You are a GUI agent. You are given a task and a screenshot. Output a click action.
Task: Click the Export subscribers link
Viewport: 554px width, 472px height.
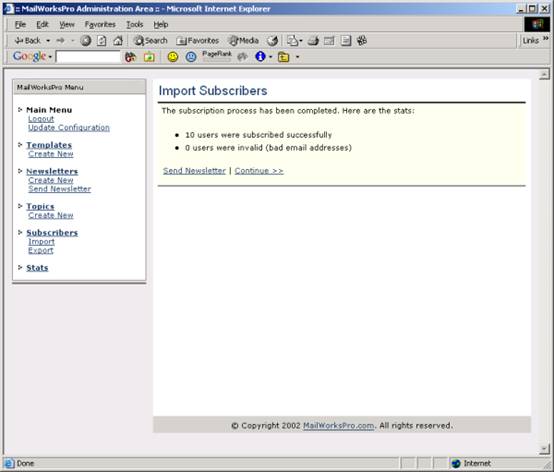click(x=41, y=250)
